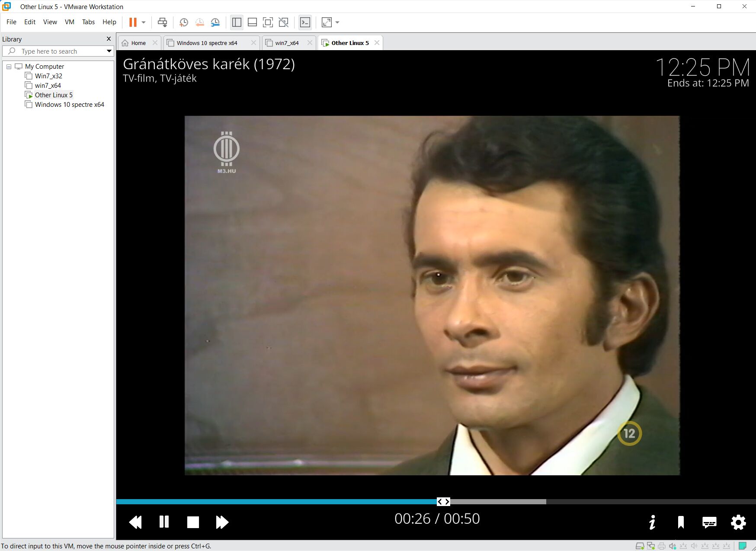Select Win7_x32 in the library tree
756x551 pixels.
48,76
